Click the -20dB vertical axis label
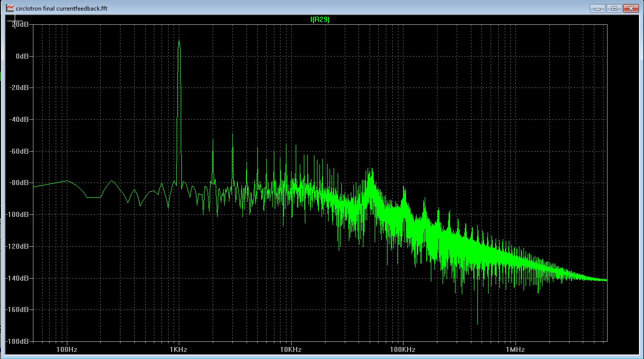This screenshot has width=644, height=359. (19, 87)
